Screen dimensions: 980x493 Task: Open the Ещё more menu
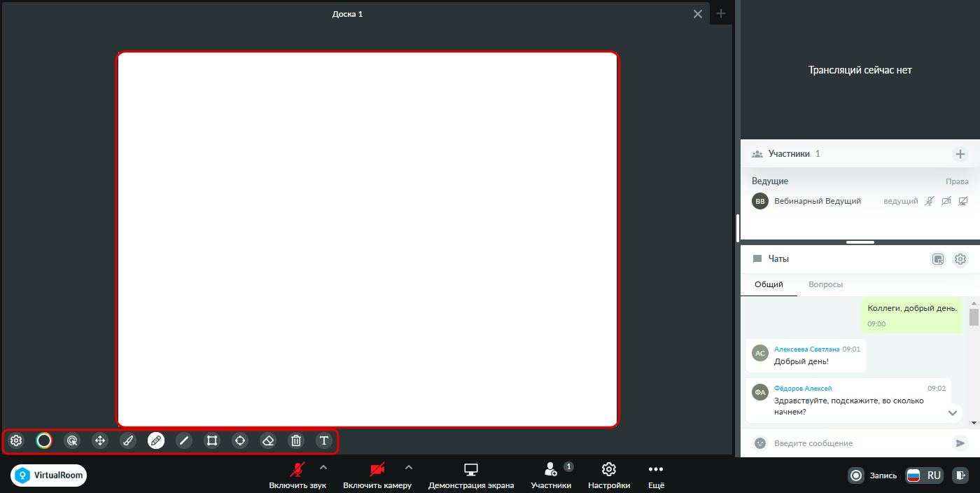(x=656, y=475)
